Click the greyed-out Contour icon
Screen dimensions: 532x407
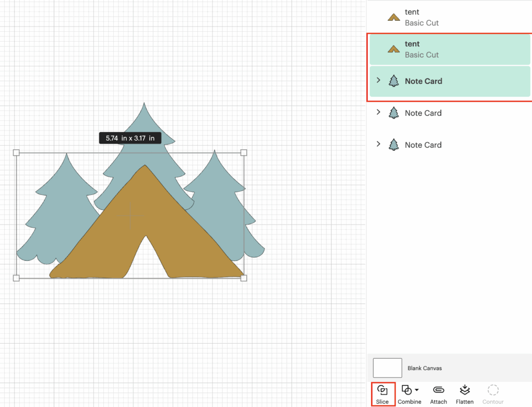[x=493, y=390]
